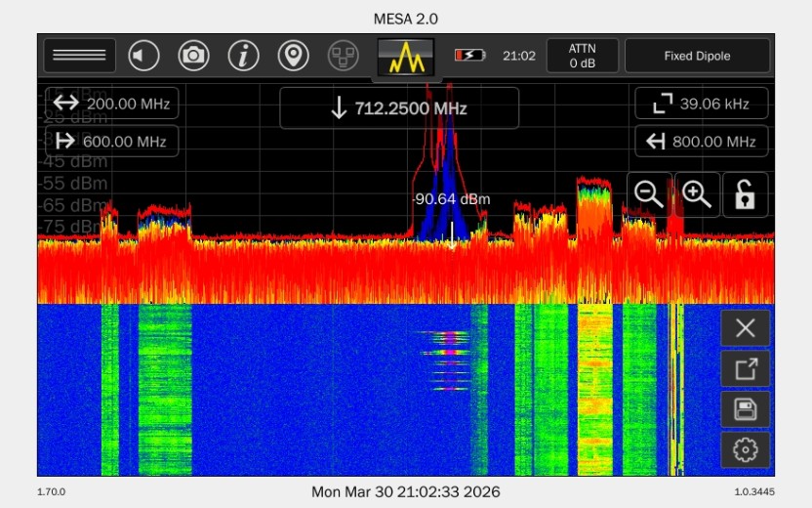Close the side tool panel
812x508 pixels.
[x=745, y=328]
